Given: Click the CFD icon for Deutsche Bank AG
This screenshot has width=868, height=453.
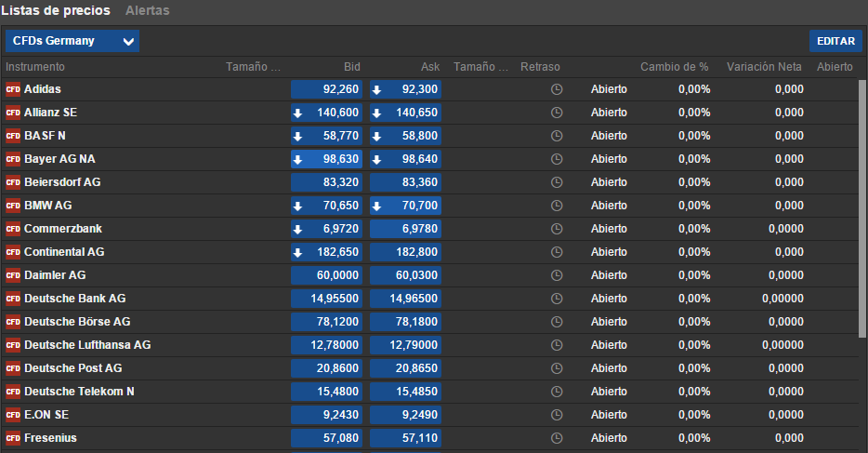Looking at the screenshot, I should click(x=13, y=299).
